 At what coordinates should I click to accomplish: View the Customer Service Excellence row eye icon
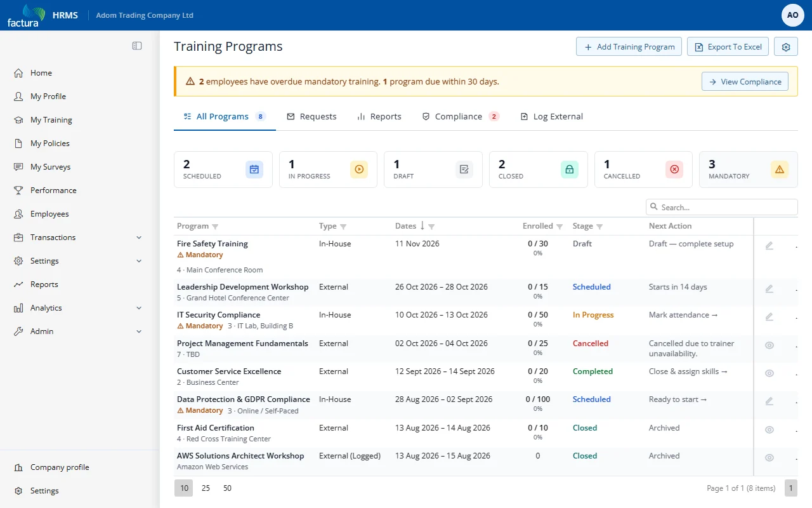coord(769,373)
